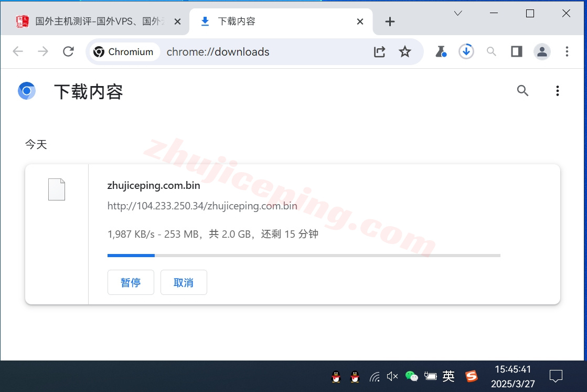Click the second QQ penguin tray icon

pyautogui.click(x=355, y=376)
